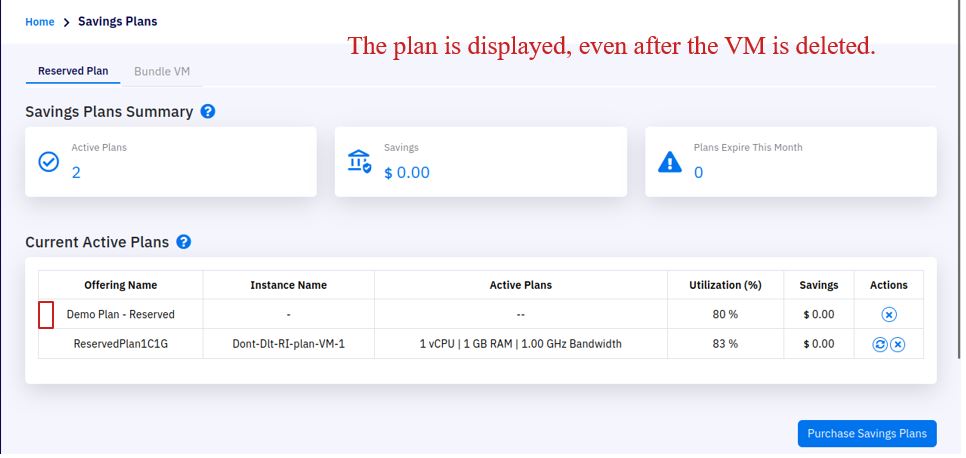Cancel the Demo Plan - Reserved plan
The width and height of the screenshot is (966, 458).
pos(888,315)
